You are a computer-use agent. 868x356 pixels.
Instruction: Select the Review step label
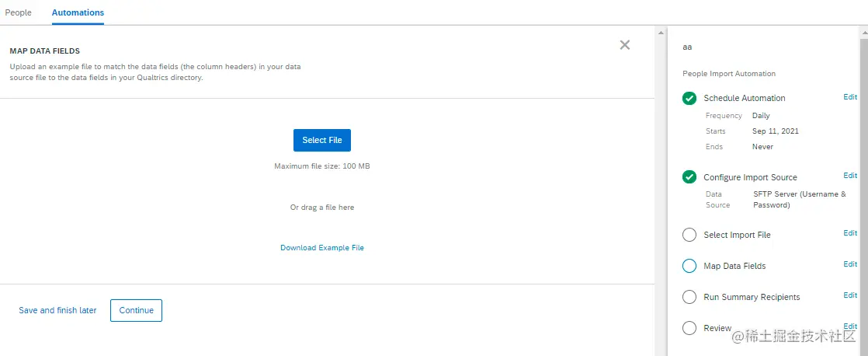pos(717,328)
